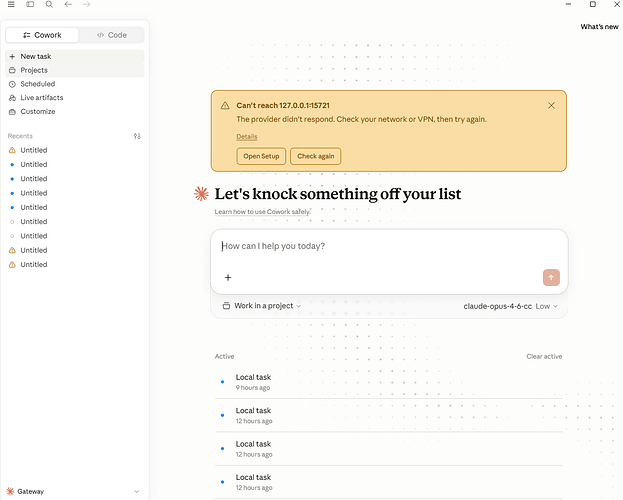623x500 pixels.
Task: Focus the How can I help you today field
Action: coord(389,246)
